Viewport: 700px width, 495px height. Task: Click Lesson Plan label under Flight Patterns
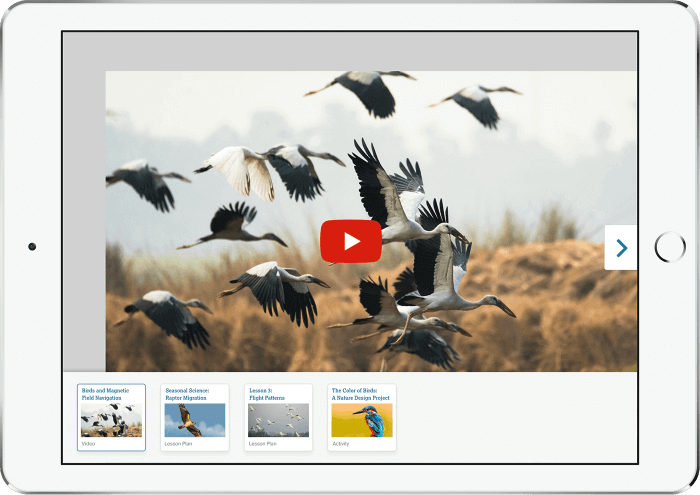pyautogui.click(x=262, y=443)
